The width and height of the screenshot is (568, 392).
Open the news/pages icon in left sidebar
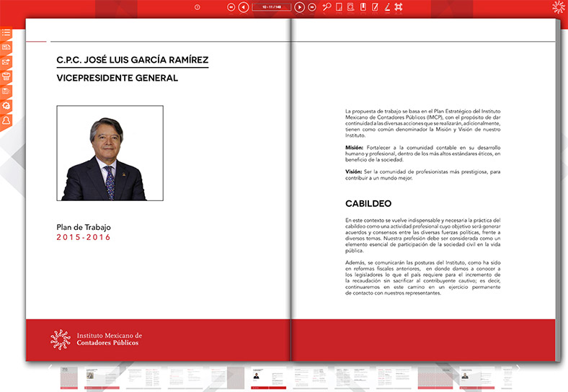point(6,47)
